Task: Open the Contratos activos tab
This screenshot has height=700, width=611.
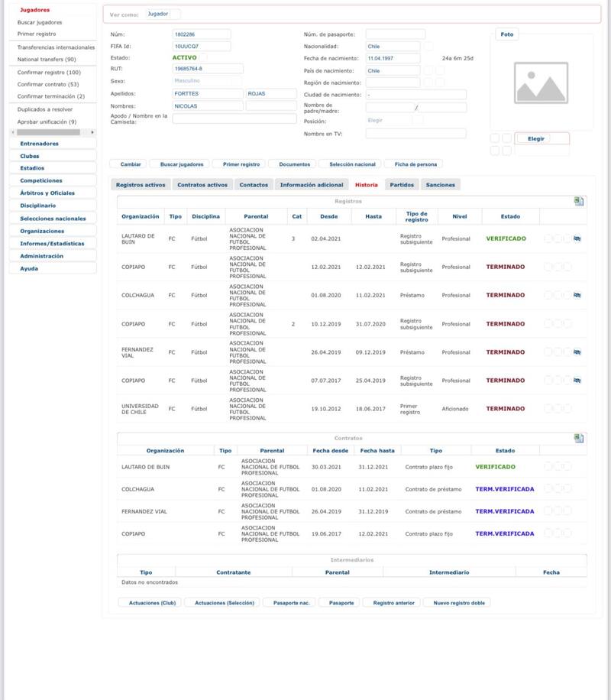Action: pyautogui.click(x=202, y=185)
